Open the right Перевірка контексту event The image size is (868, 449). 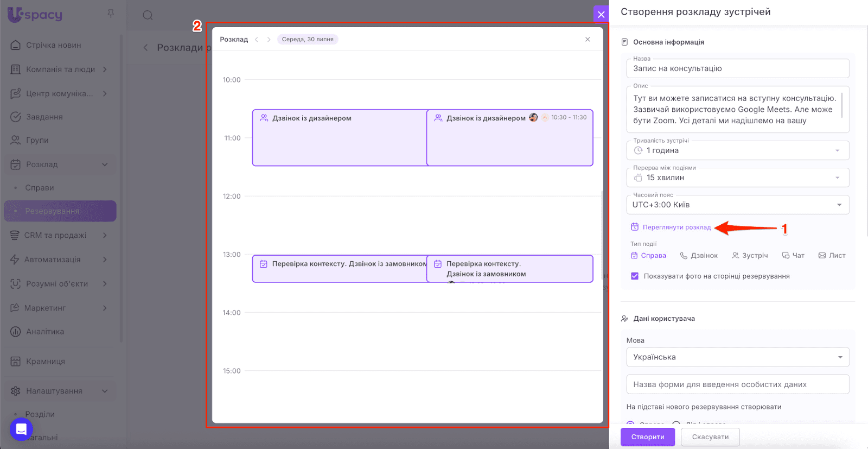click(510, 269)
